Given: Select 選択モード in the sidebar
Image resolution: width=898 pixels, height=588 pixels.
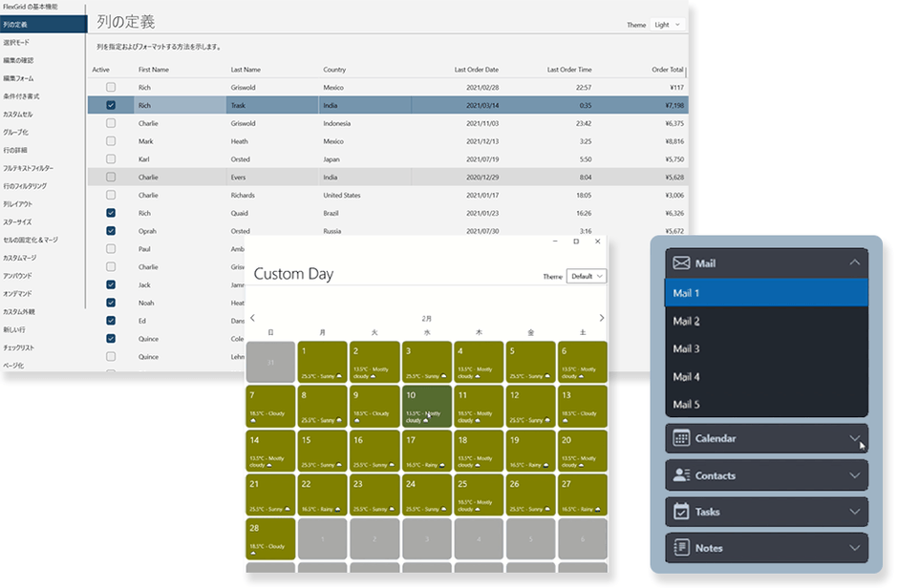Looking at the screenshot, I should point(18,42).
